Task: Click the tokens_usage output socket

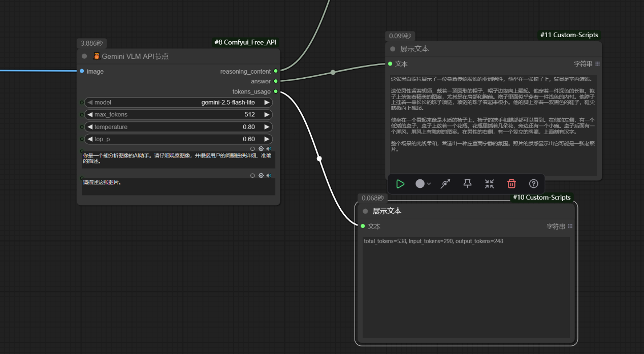Action: tap(276, 91)
